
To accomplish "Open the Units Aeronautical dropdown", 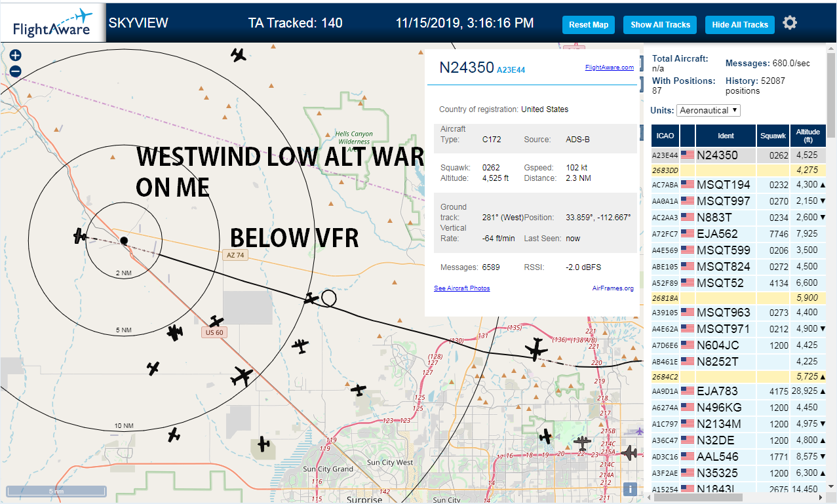I will (x=709, y=110).
